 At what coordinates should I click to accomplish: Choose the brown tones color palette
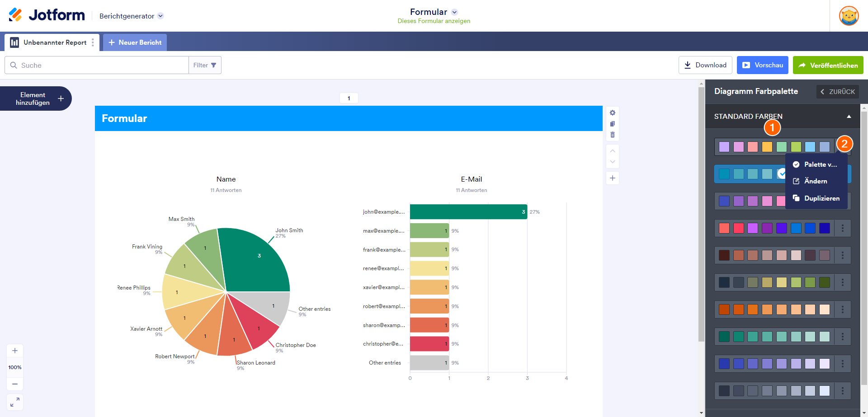point(774,255)
